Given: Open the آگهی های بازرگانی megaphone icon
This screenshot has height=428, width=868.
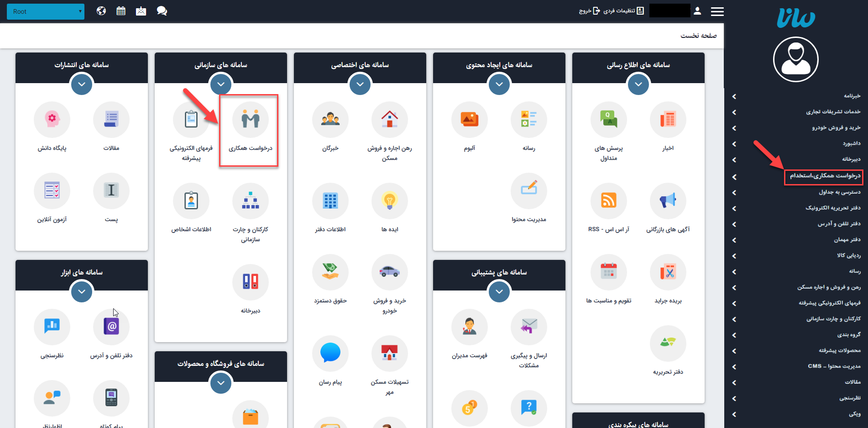Looking at the screenshot, I should pos(668,201).
